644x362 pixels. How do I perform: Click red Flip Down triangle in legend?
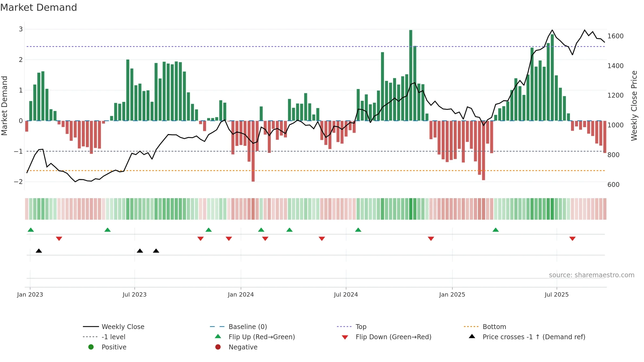[345, 337]
